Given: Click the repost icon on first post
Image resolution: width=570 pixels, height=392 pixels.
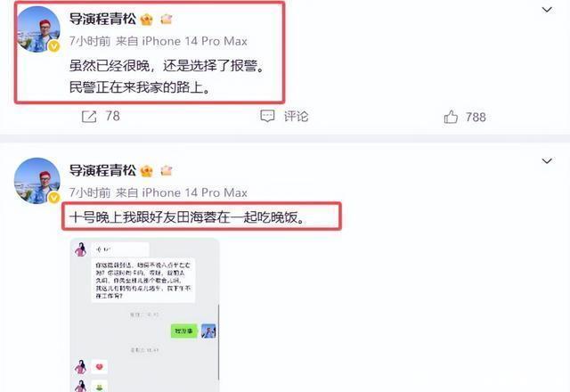Looking at the screenshot, I should 89,117.
